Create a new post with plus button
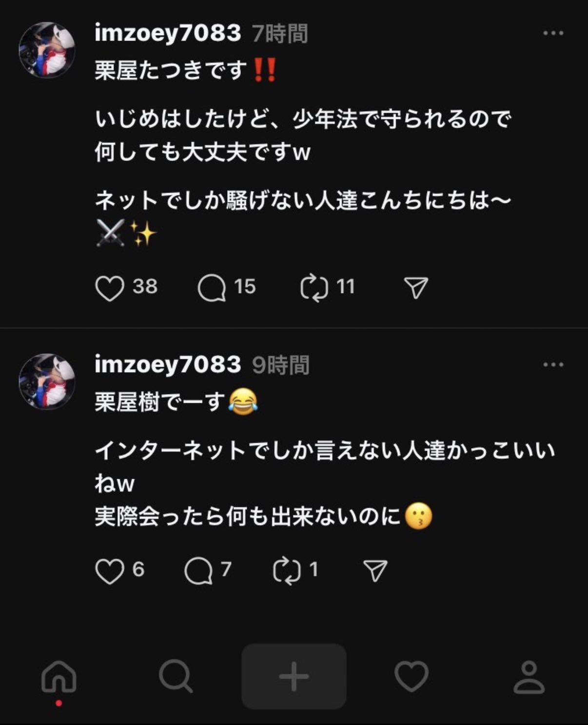 (294, 676)
